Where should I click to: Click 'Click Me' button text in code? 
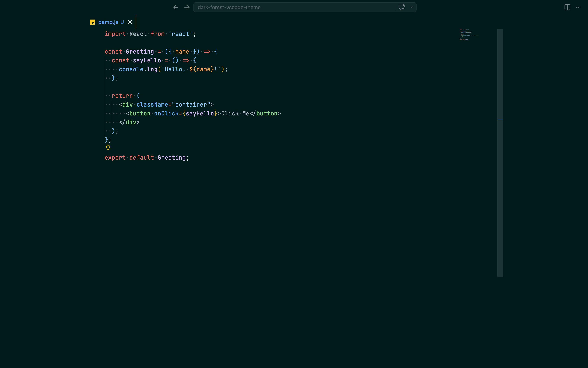pyautogui.click(x=235, y=113)
